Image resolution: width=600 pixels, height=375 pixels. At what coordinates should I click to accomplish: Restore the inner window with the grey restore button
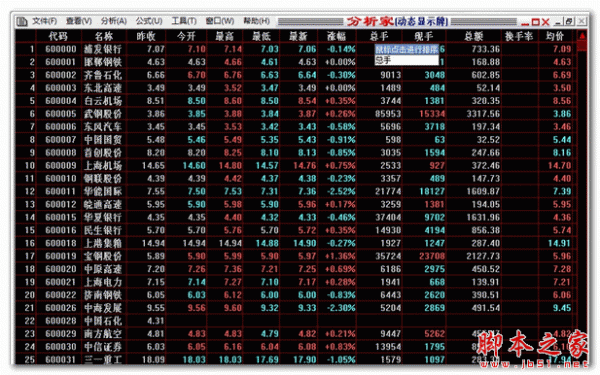click(569, 21)
